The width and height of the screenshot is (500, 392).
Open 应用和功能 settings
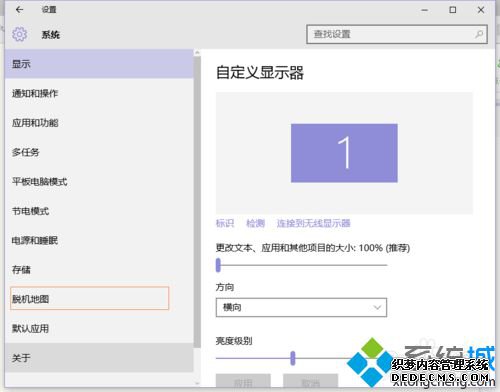click(x=99, y=123)
